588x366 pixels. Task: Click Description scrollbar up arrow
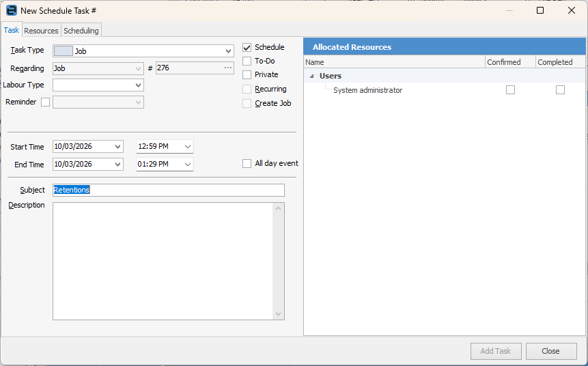click(278, 208)
